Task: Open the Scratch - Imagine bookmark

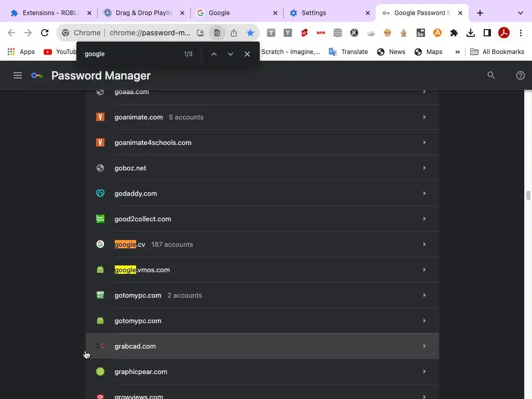Action: (x=290, y=51)
